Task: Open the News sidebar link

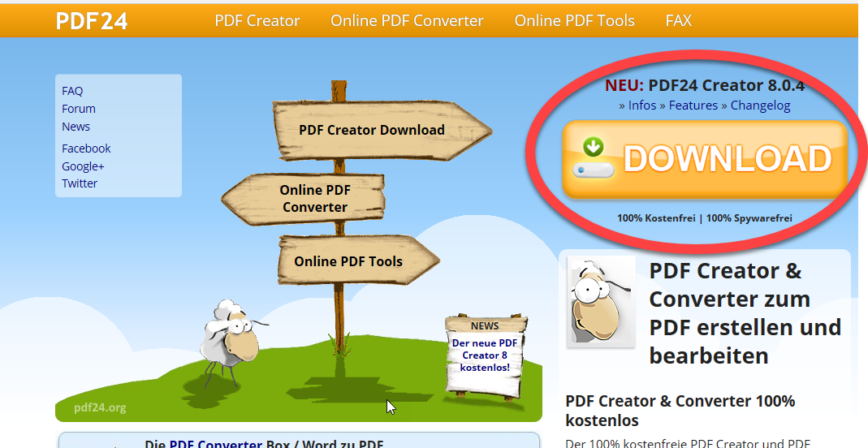Action: (76, 127)
